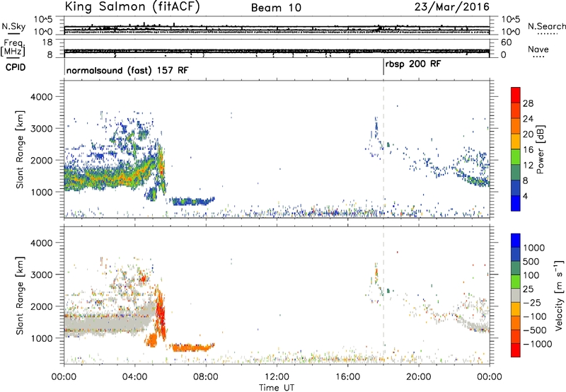
Task: Click the '3000' tick on the velocity panel axis
Action: point(41,275)
